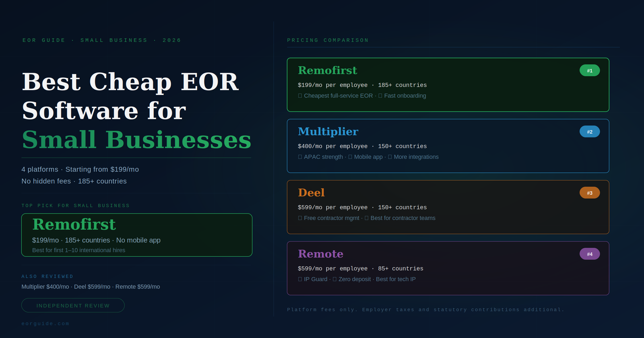
Task: Select '$199/mo per employee · 185+ countries' text
Action: pos(362,85)
